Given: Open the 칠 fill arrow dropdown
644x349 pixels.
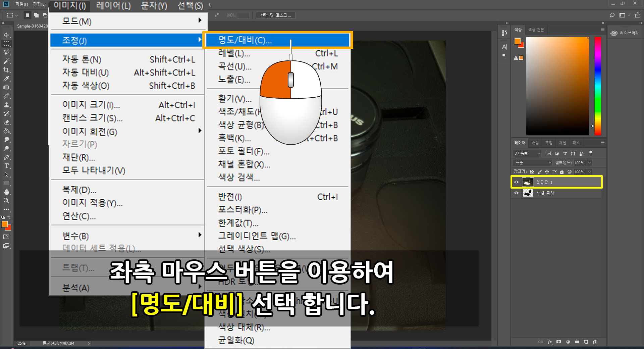Looking at the screenshot, I should click(590, 172).
